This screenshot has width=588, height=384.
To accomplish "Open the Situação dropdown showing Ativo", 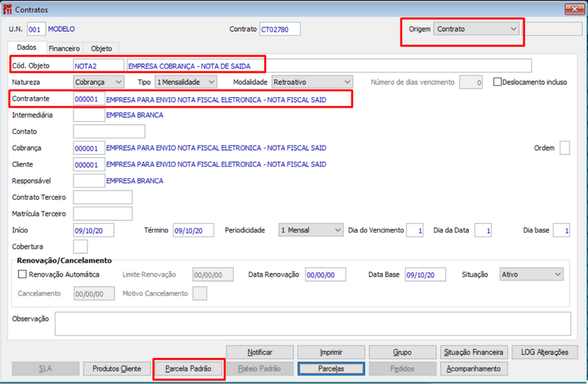I will 531,274.
